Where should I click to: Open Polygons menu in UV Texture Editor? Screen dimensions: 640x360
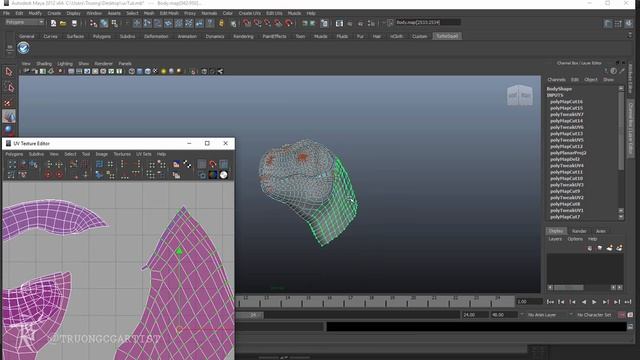14,154
